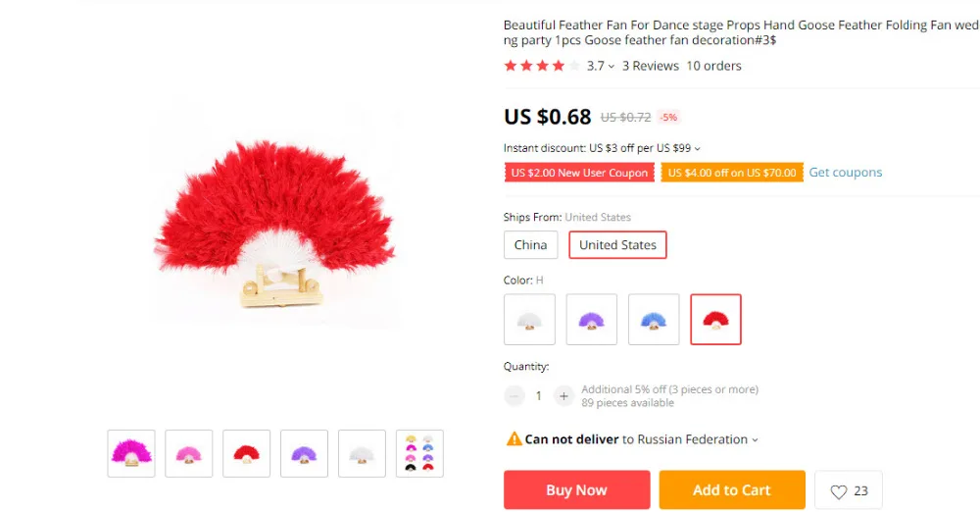Increase quantity with the plus button
The height and width of the screenshot is (512, 980).
(x=563, y=395)
